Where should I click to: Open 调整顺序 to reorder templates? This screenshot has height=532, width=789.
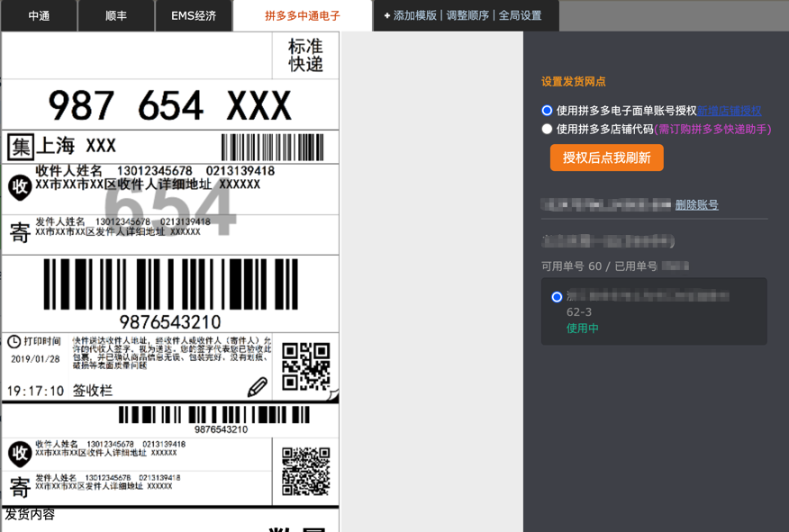(x=467, y=15)
